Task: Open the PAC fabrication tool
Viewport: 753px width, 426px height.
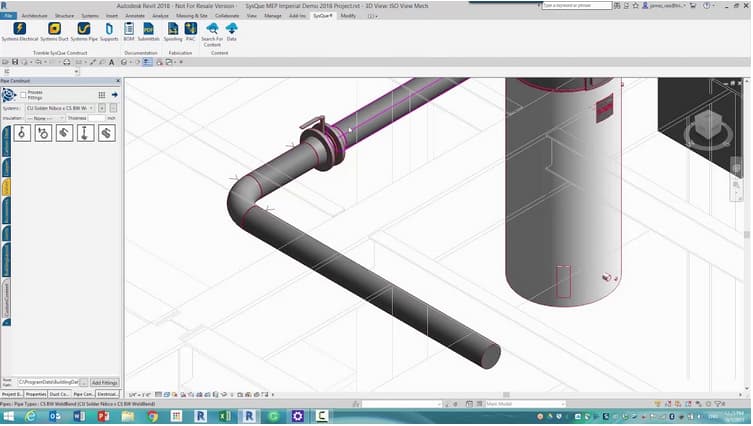Action: click(191, 32)
